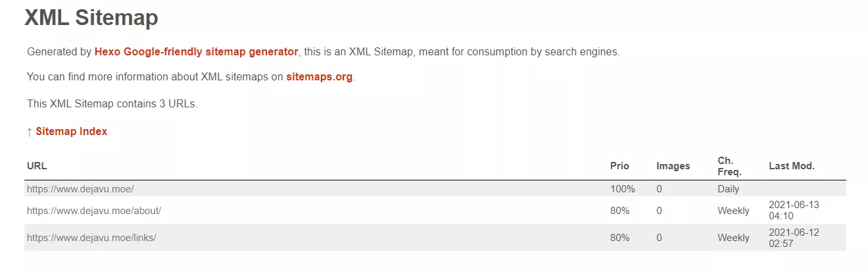
Task: Click the Last Mod. column header
Action: point(791,166)
